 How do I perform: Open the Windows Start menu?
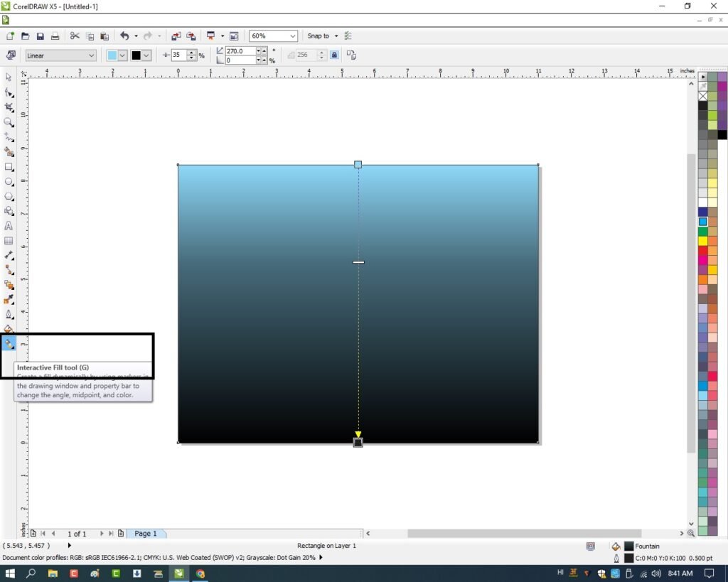coord(10,573)
